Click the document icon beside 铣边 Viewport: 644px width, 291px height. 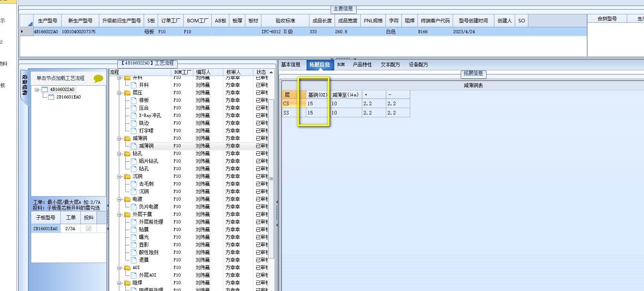pos(134,123)
